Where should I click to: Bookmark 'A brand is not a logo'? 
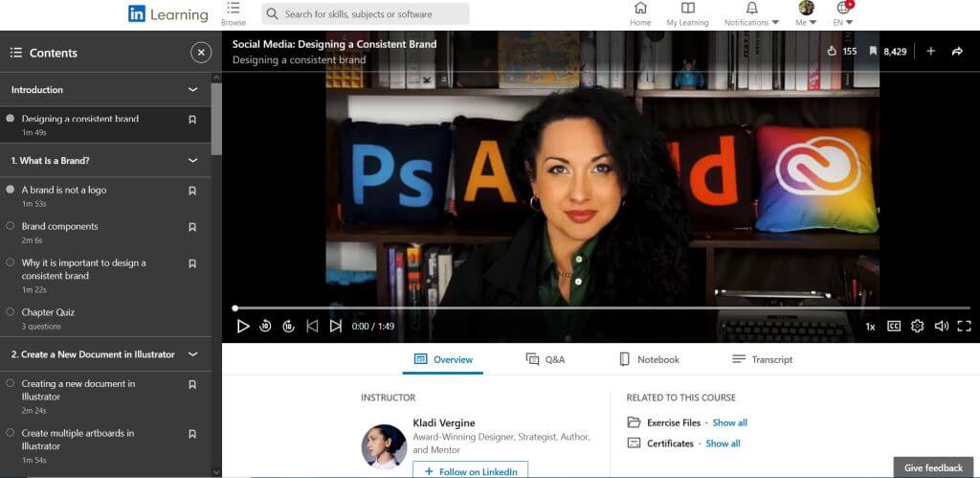tap(192, 191)
